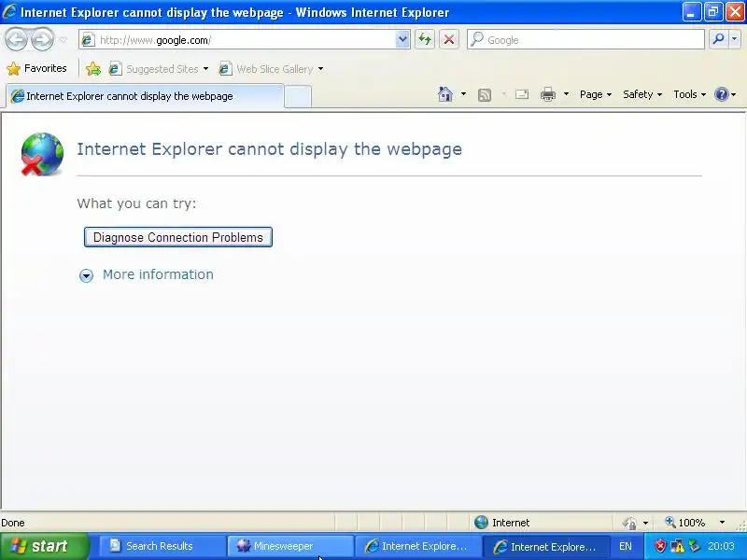This screenshot has height=560, width=747.
Task: Open the Help question mark menu
Action: (726, 94)
